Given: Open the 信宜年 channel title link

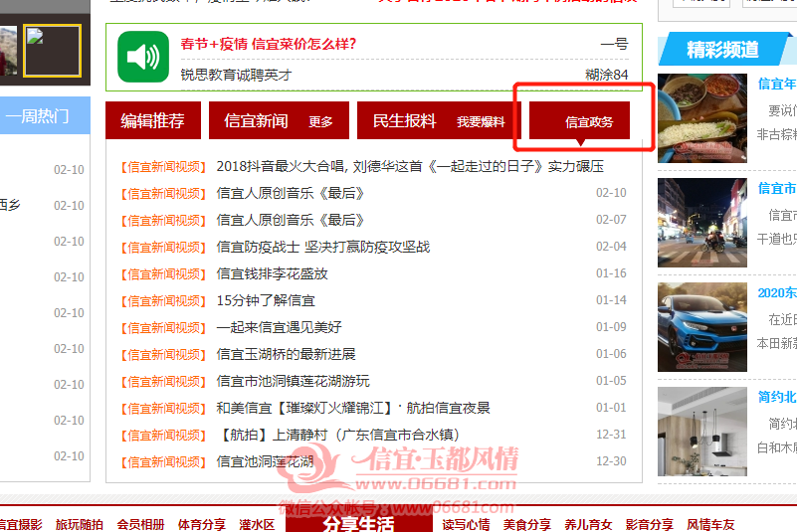Looking at the screenshot, I should coord(777,85).
